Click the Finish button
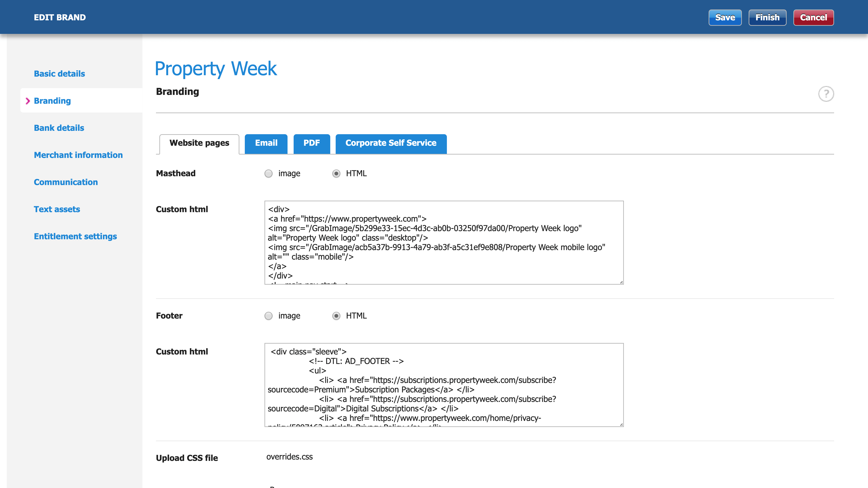868x488 pixels. pyautogui.click(x=767, y=18)
